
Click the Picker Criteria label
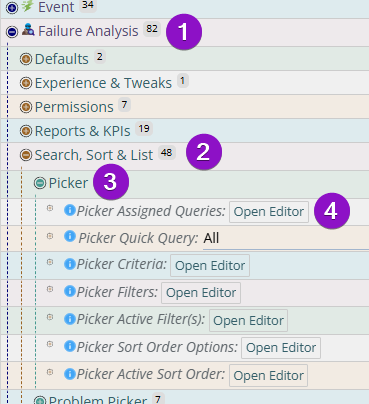pyautogui.click(x=122, y=264)
